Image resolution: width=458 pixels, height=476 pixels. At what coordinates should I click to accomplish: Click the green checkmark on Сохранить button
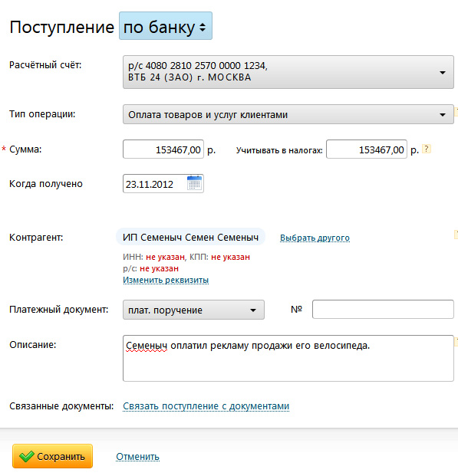click(26, 456)
